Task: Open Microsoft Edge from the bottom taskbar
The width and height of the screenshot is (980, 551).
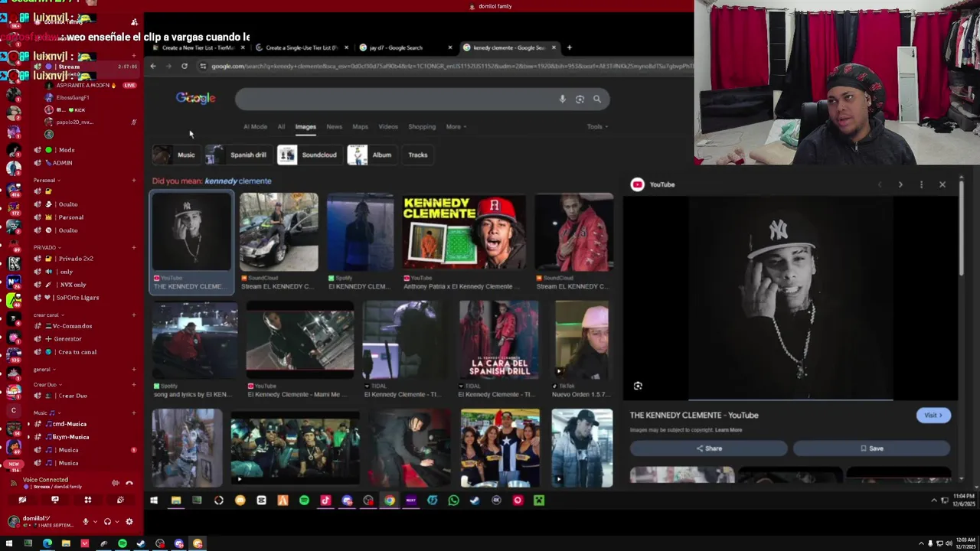Action: click(x=47, y=543)
